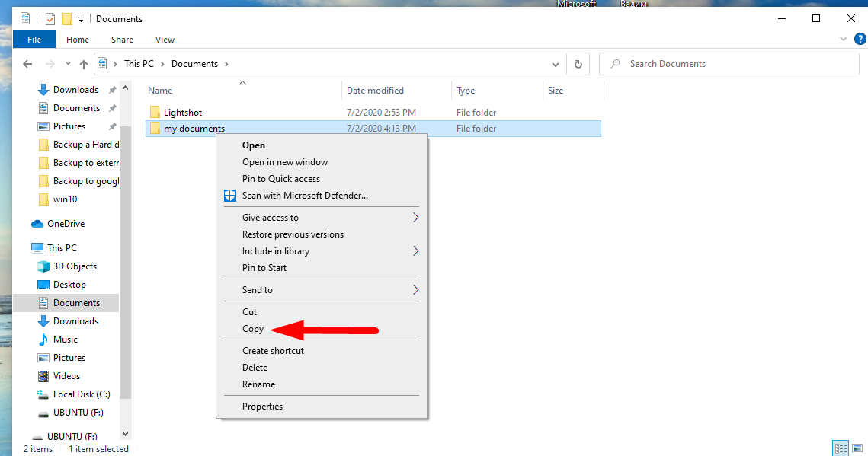Expand the ribbon with the chevron
The height and width of the screenshot is (456, 868).
pyautogui.click(x=844, y=39)
